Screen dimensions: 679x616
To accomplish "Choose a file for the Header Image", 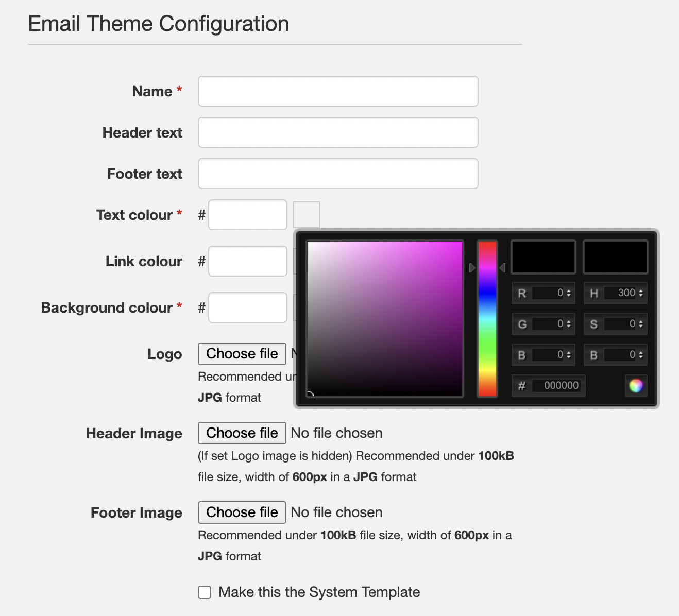I will (242, 433).
